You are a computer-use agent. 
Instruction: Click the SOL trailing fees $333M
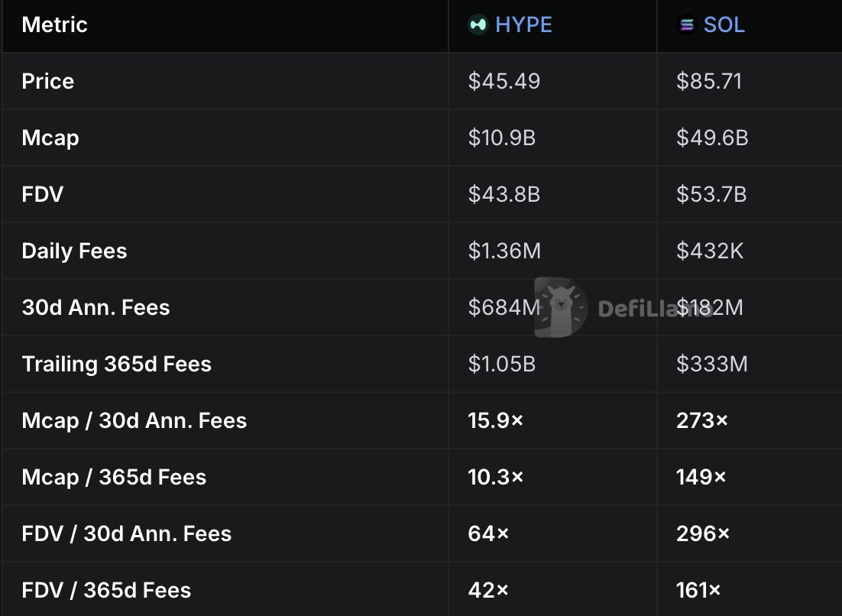[x=712, y=364]
